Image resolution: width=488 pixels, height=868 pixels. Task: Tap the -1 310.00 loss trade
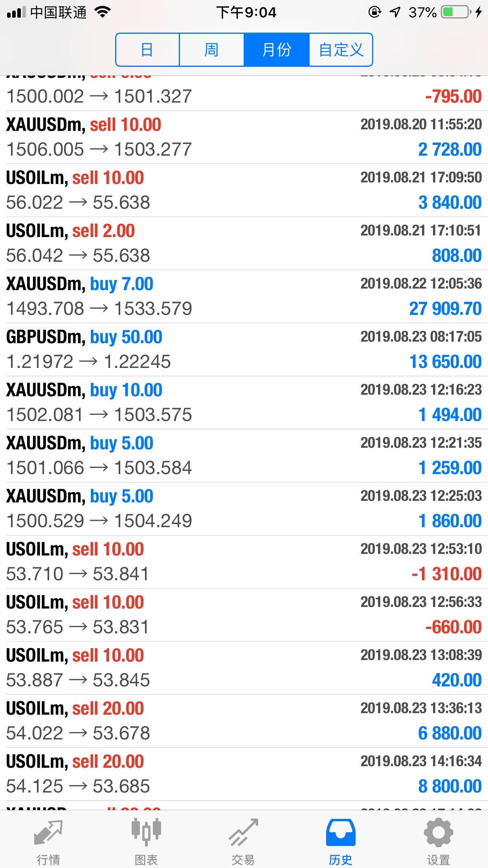pyautogui.click(x=446, y=574)
